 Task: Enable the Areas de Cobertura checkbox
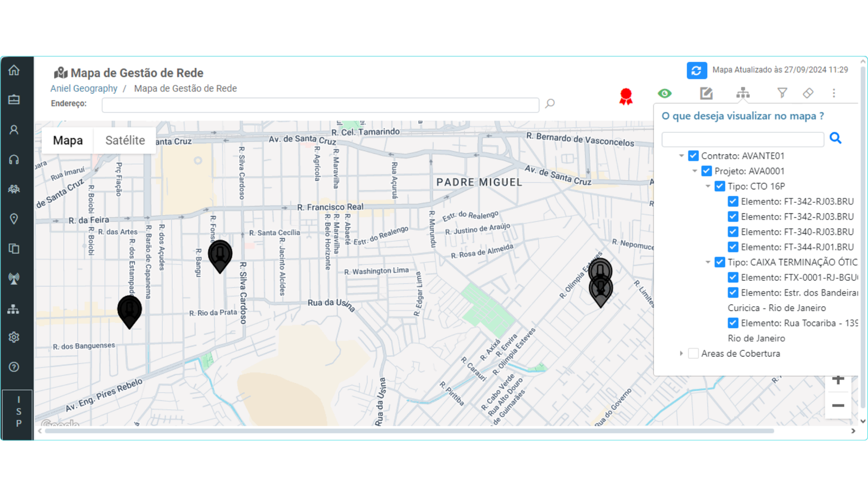(x=693, y=354)
